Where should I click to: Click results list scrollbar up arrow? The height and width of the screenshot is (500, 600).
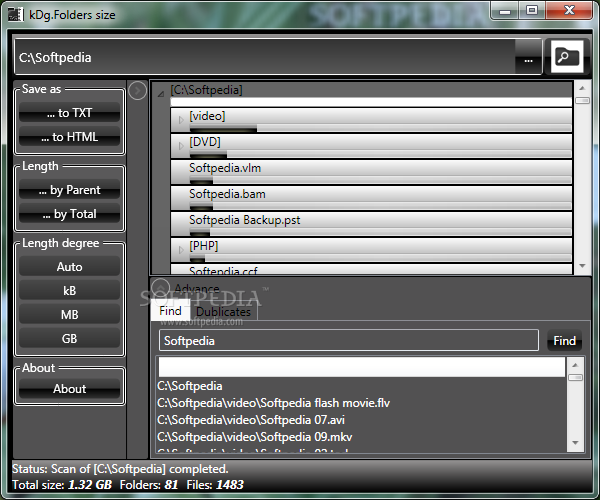coord(575,365)
